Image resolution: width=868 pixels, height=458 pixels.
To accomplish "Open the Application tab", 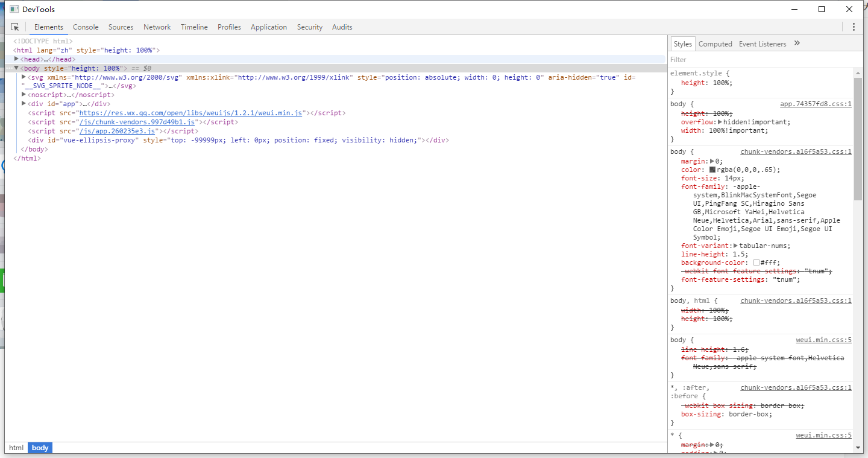I will 269,27.
